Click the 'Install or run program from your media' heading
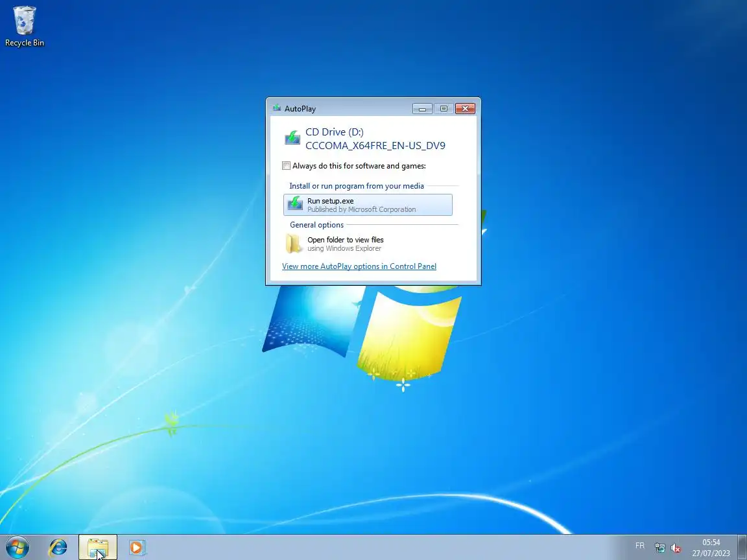This screenshot has width=747, height=560. [357, 186]
